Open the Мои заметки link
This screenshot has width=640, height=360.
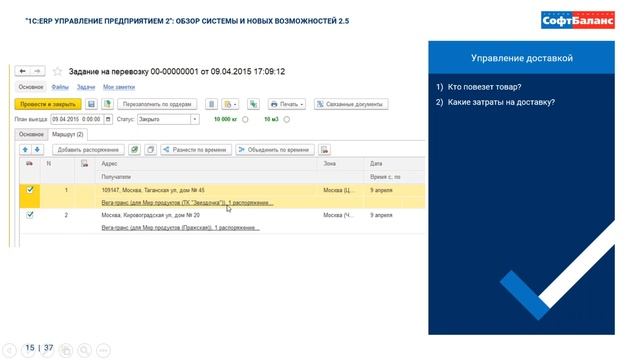(119, 87)
